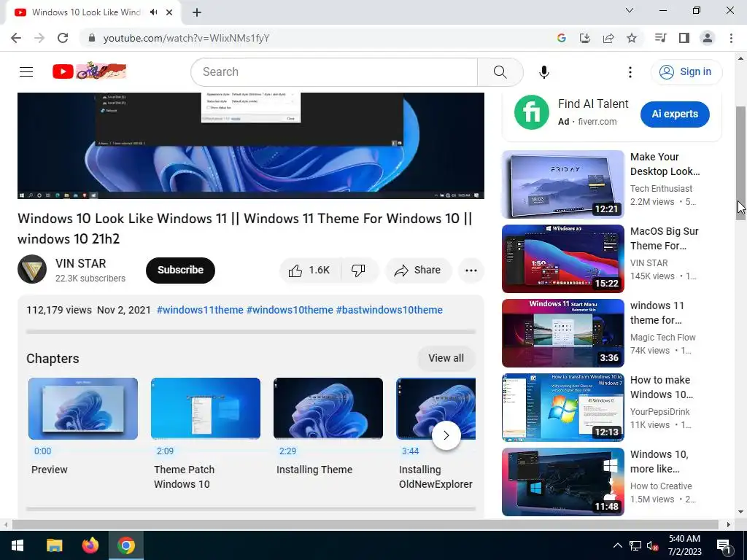The height and width of the screenshot is (560, 747).
Task: Start voice search with microphone icon
Action: pos(543,72)
